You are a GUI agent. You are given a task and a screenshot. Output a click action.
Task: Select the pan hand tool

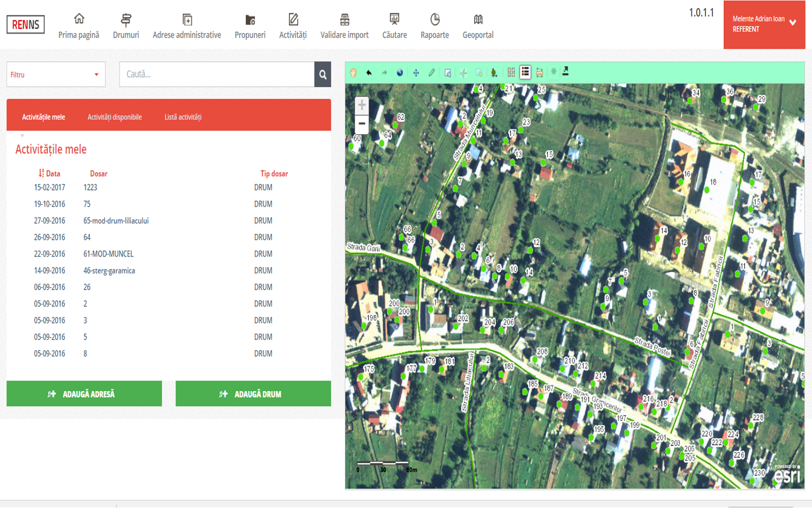click(353, 72)
